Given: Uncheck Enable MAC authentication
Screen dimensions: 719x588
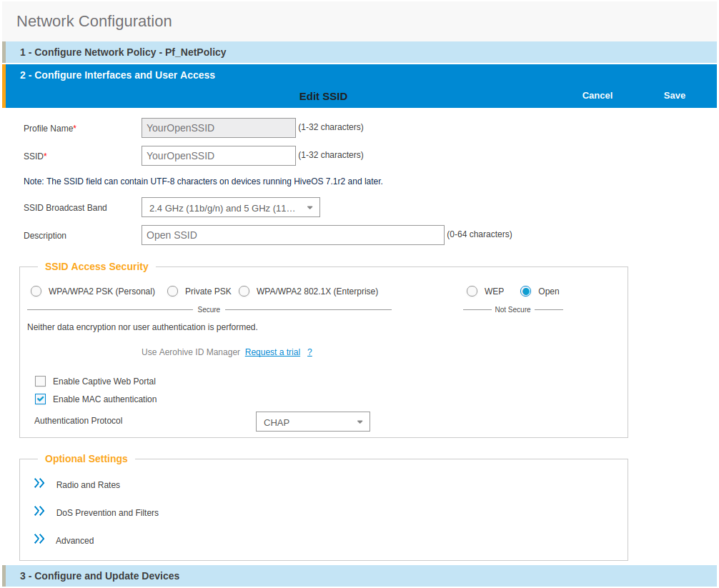Looking at the screenshot, I should pos(41,399).
